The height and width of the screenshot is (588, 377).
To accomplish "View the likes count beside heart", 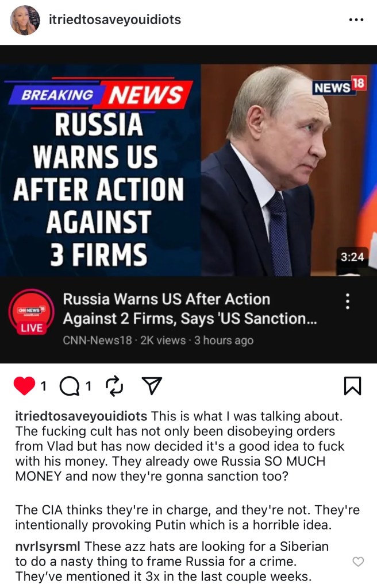I will click(x=44, y=386).
